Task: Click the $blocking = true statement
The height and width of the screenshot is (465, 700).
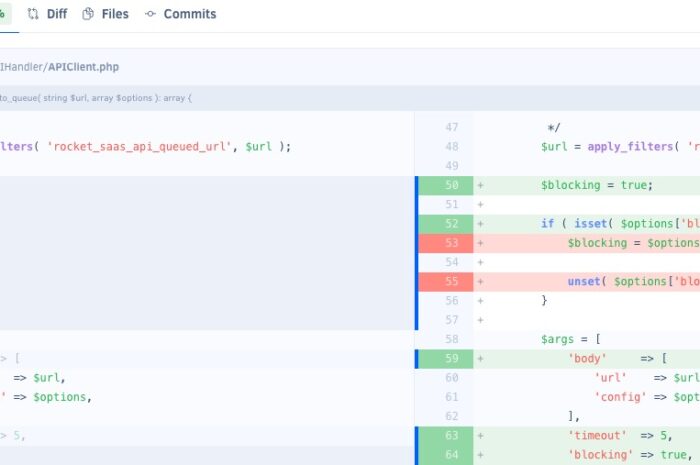Action: coord(595,185)
